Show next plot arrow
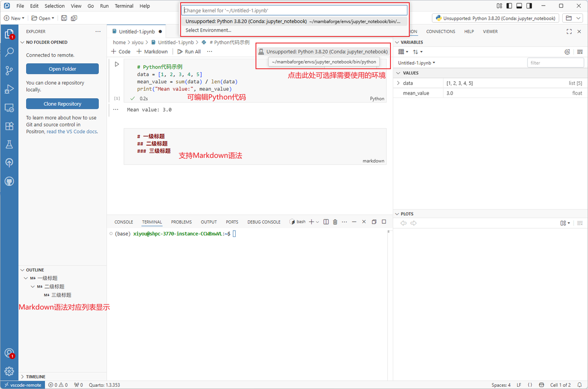The width and height of the screenshot is (588, 389). [x=413, y=223]
